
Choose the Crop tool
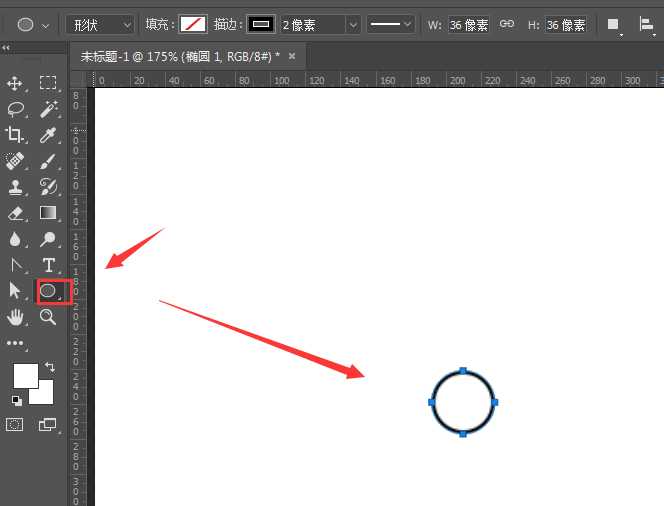[x=15, y=135]
